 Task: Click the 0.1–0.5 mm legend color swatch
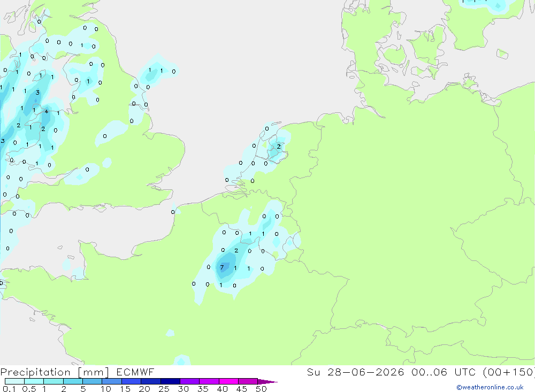point(14,381)
